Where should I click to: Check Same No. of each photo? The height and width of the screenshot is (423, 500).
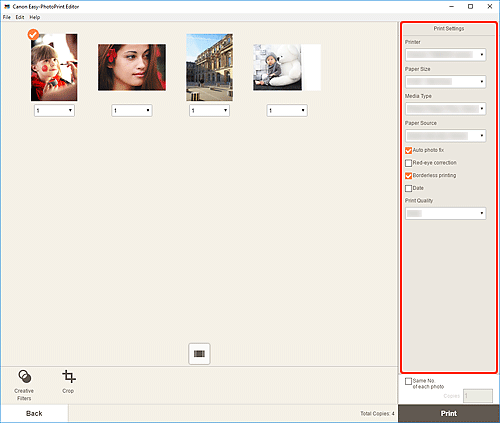tap(408, 381)
